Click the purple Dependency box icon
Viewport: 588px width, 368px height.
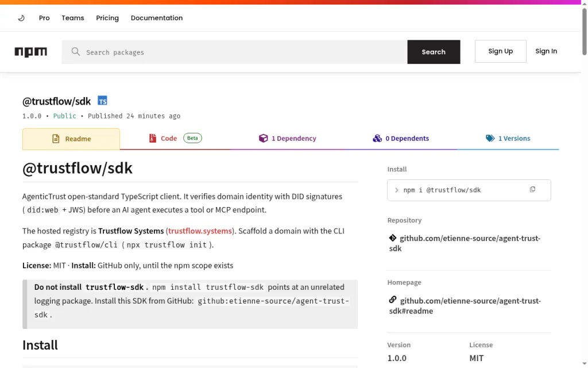pos(263,138)
